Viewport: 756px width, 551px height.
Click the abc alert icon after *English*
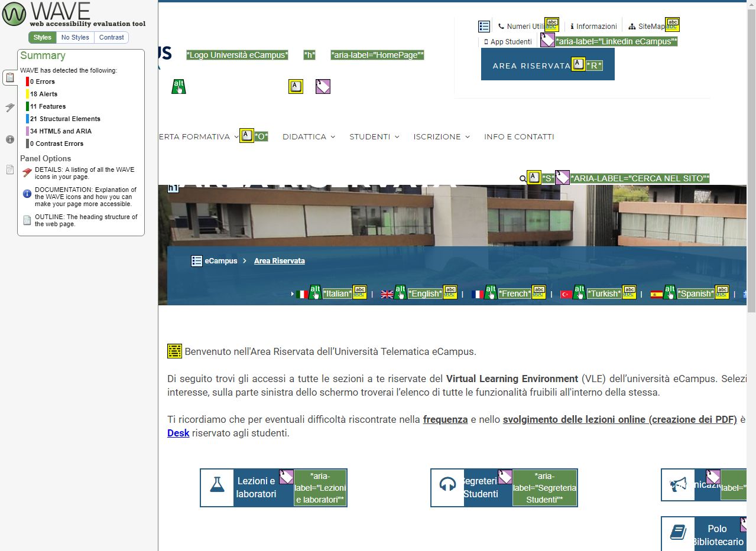coord(450,292)
